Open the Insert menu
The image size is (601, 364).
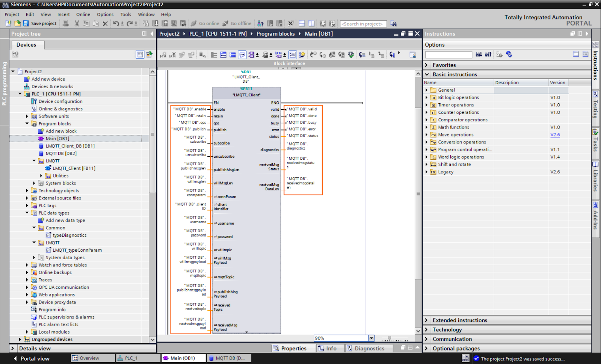[x=63, y=14]
